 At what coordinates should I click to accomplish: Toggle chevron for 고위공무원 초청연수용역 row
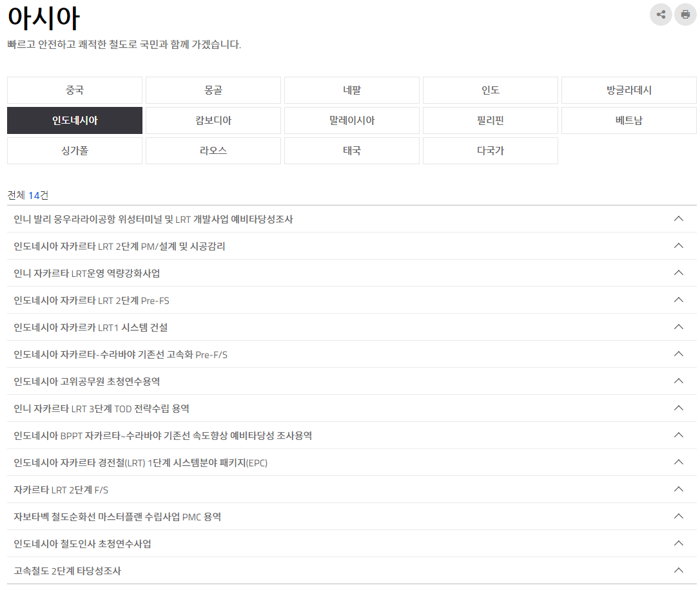tap(679, 381)
